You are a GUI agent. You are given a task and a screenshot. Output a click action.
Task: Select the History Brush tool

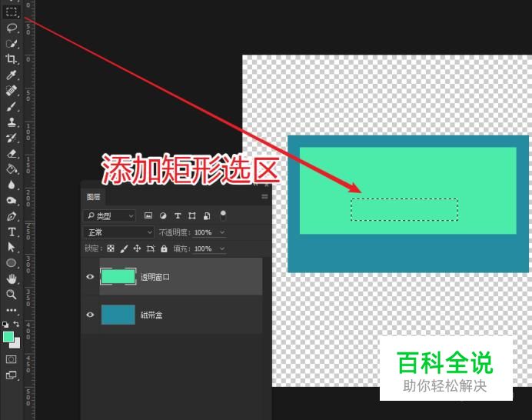(12, 138)
